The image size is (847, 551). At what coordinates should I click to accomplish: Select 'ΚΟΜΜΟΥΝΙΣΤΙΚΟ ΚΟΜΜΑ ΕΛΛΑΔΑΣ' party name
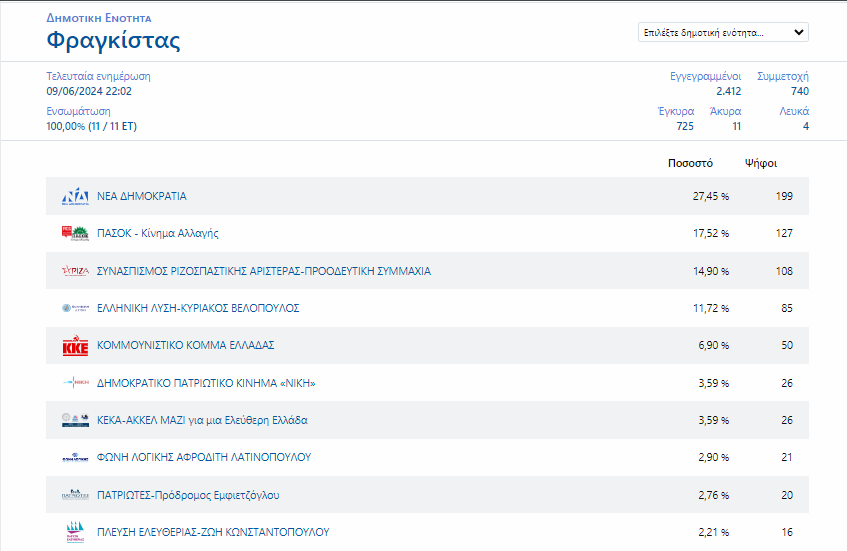point(185,345)
